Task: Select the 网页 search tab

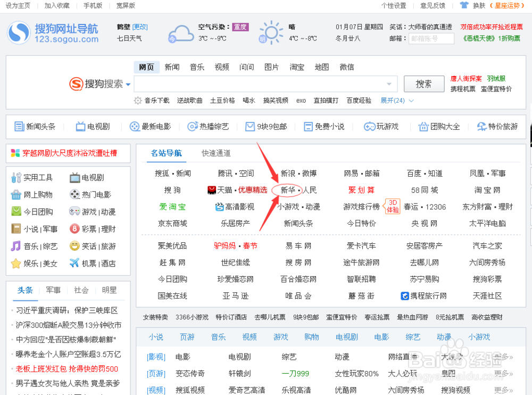Action: coord(146,67)
